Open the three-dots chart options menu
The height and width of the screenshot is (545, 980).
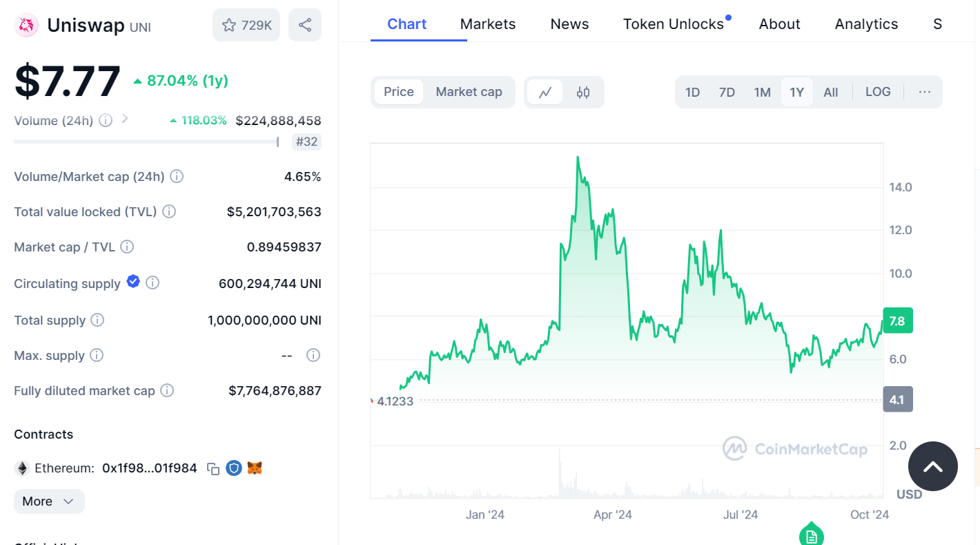point(925,92)
